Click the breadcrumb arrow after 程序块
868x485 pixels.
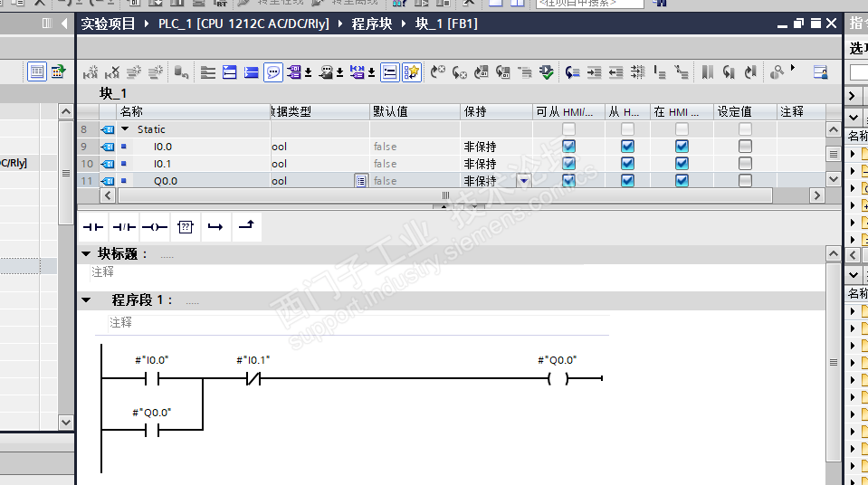pos(404,24)
